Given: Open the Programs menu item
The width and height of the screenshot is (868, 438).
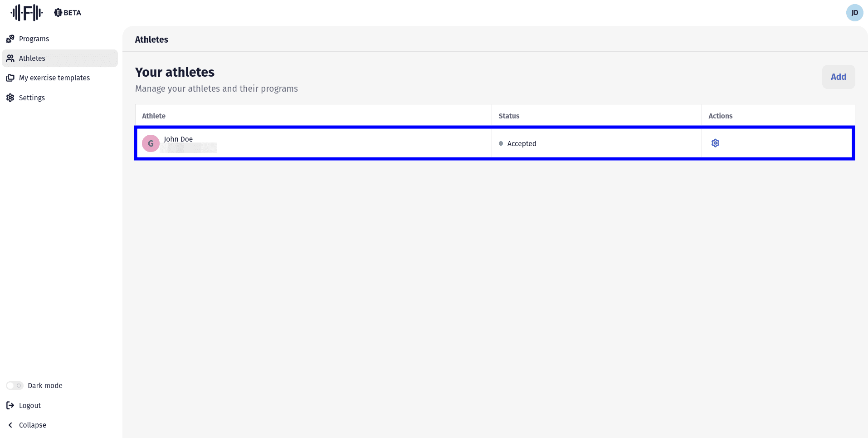Looking at the screenshot, I should point(34,39).
